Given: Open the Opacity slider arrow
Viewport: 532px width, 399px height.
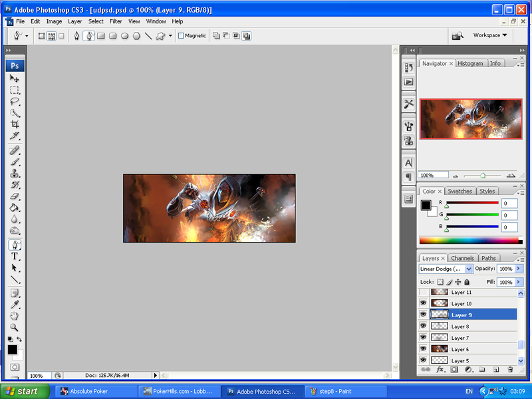Looking at the screenshot, I should [x=519, y=269].
